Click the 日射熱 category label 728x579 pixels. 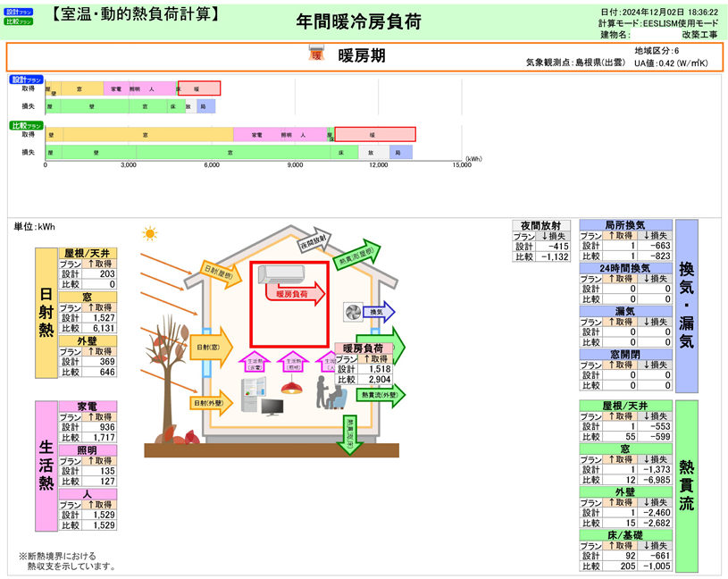[x=46, y=313]
